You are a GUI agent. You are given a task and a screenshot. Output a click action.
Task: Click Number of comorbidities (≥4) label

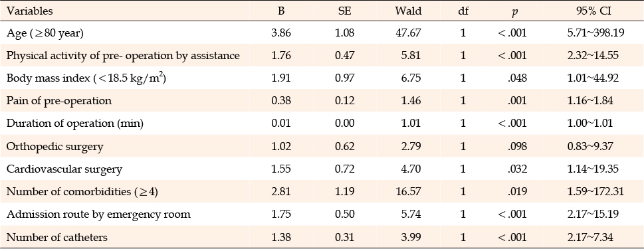82,192
